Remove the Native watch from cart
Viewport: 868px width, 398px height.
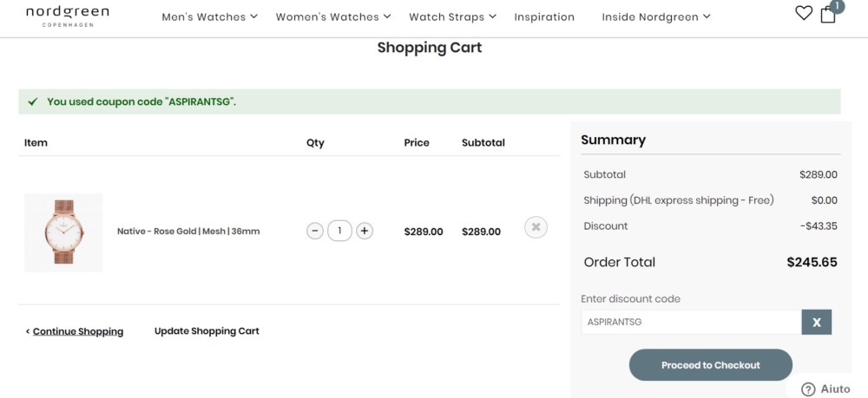536,227
